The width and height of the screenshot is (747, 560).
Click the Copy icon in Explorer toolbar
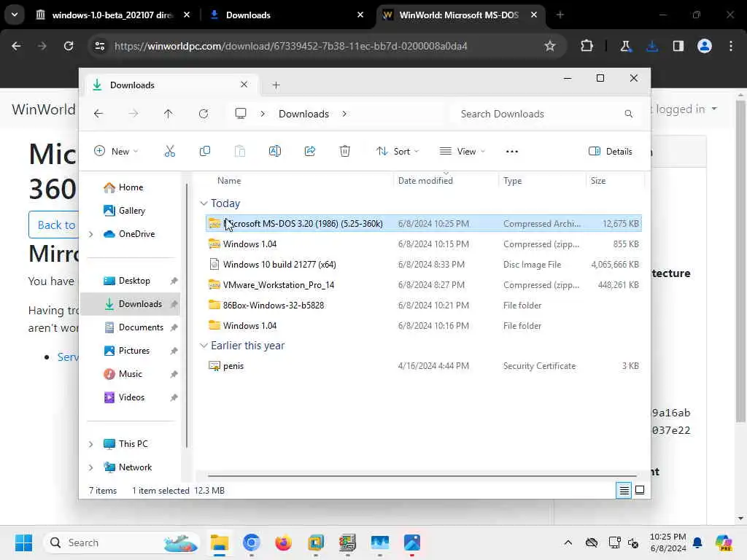pos(205,152)
